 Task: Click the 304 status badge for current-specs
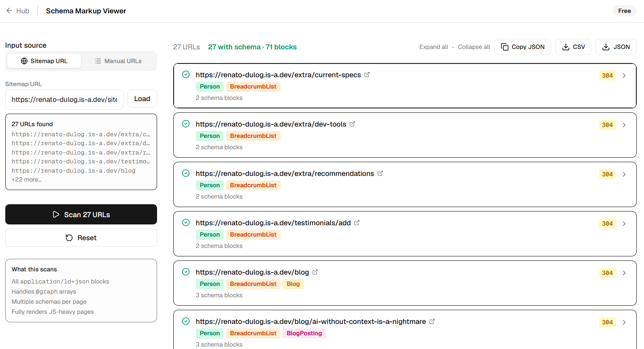click(607, 76)
